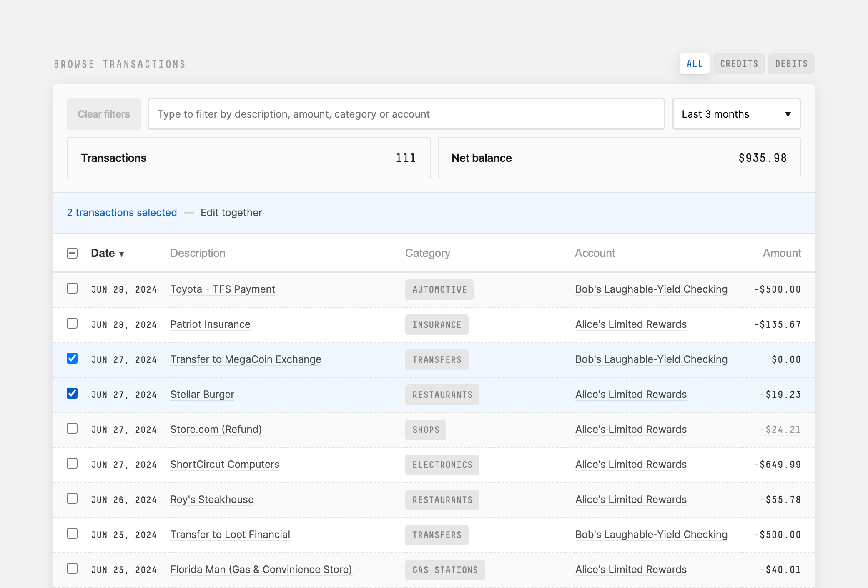This screenshot has height=588, width=868.
Task: Click the SHOPS category tag
Action: pos(426,430)
